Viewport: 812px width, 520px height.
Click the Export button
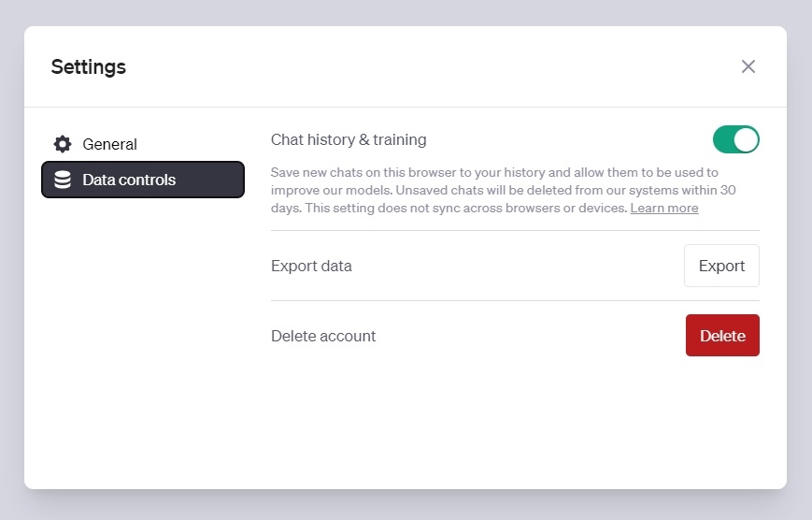(721, 266)
